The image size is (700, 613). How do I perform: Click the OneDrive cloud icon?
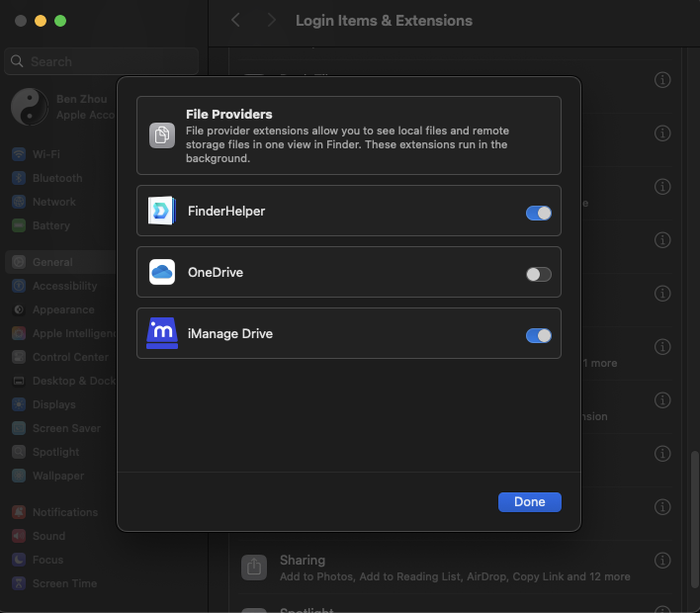162,273
